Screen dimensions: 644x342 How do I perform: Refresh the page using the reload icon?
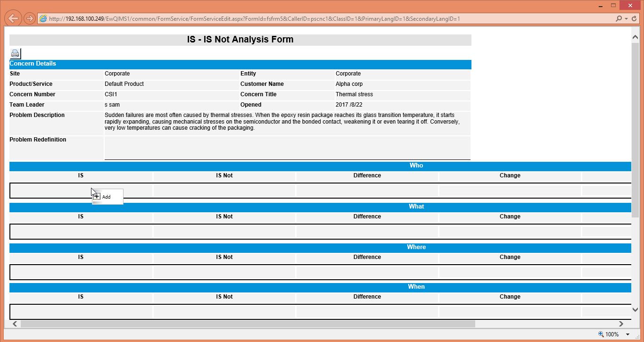click(x=634, y=19)
